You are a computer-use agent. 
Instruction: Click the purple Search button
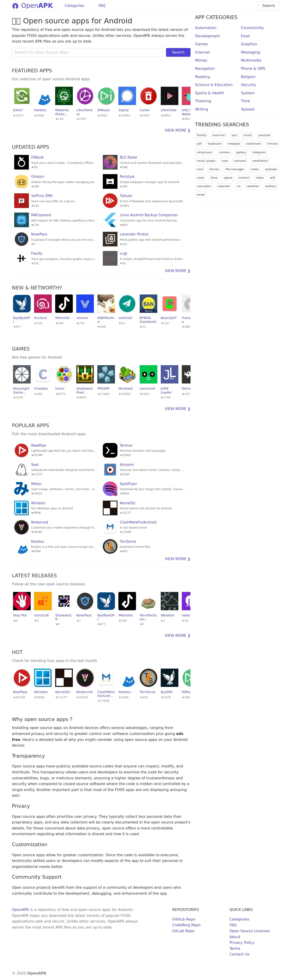point(178,52)
